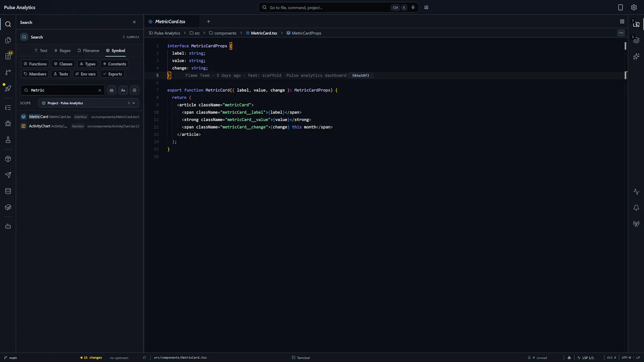
Task: Open the robot assistant icon in the sidebar
Action: click(x=8, y=226)
